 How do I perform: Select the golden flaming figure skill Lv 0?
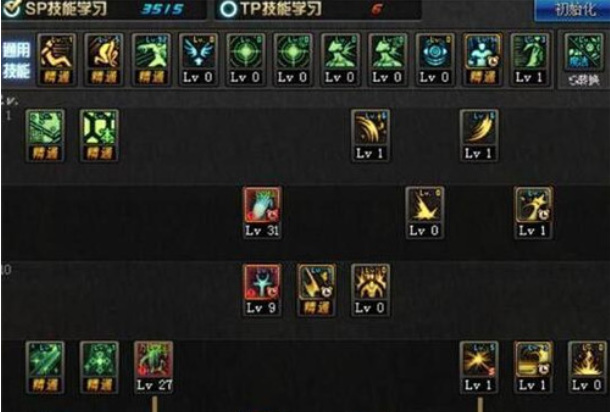point(370,290)
